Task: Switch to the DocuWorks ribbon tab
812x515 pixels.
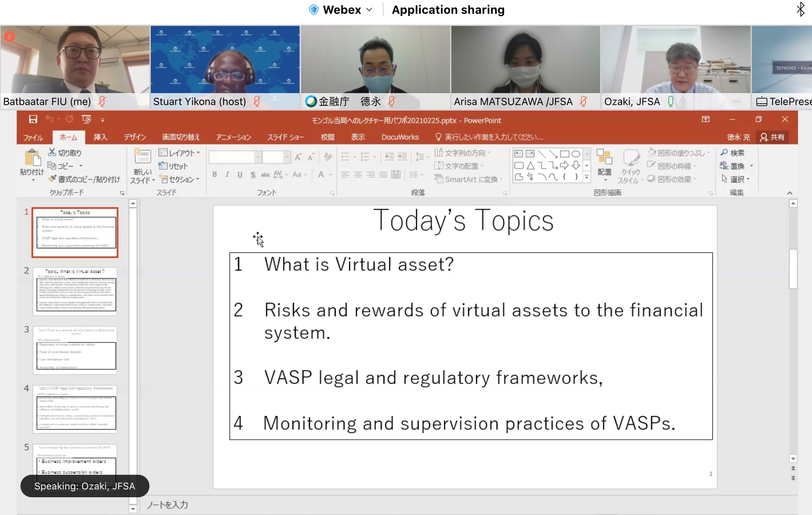Action: click(x=400, y=137)
